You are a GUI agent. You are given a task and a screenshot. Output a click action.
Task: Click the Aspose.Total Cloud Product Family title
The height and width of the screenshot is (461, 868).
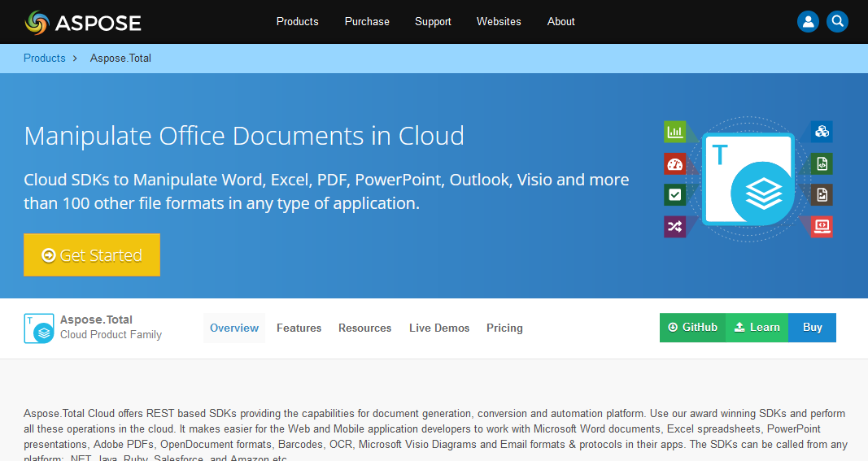(x=111, y=327)
